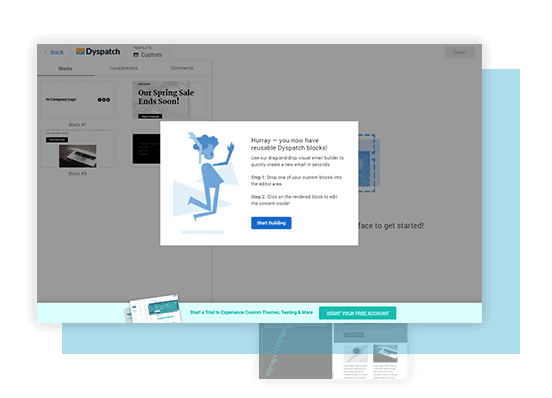Click the trial promotion text link
The height and width of the screenshot is (398, 552).
click(251, 312)
